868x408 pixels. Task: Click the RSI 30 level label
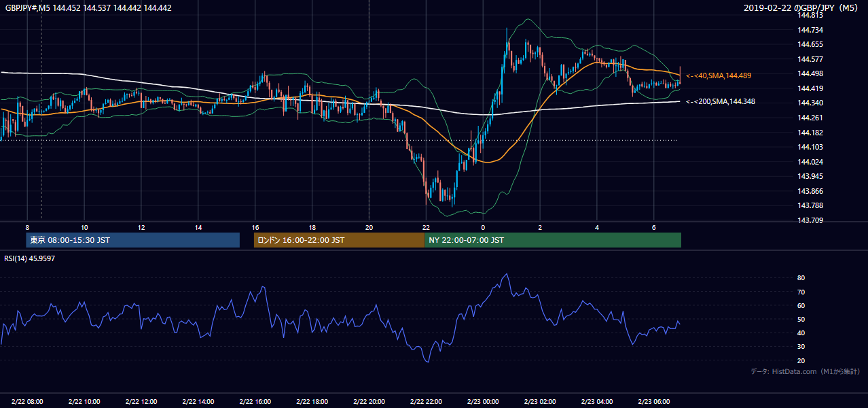click(801, 346)
